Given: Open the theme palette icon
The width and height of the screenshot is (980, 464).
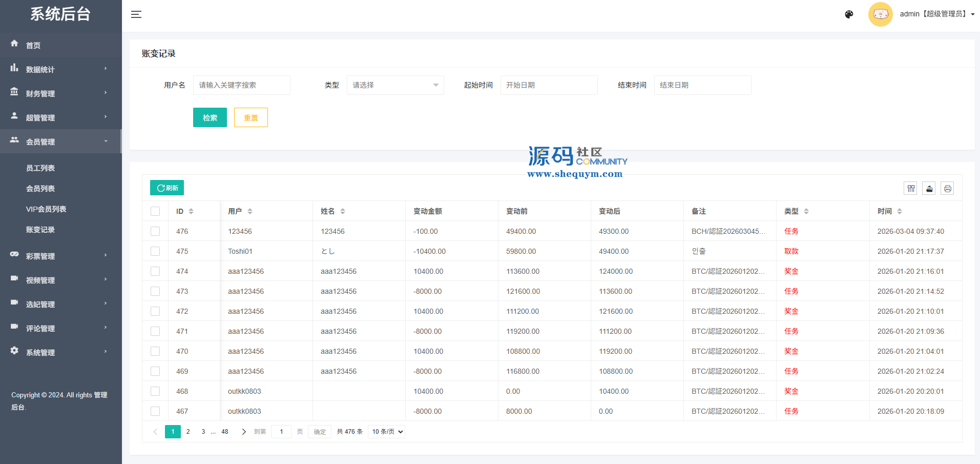Looking at the screenshot, I should 849,14.
